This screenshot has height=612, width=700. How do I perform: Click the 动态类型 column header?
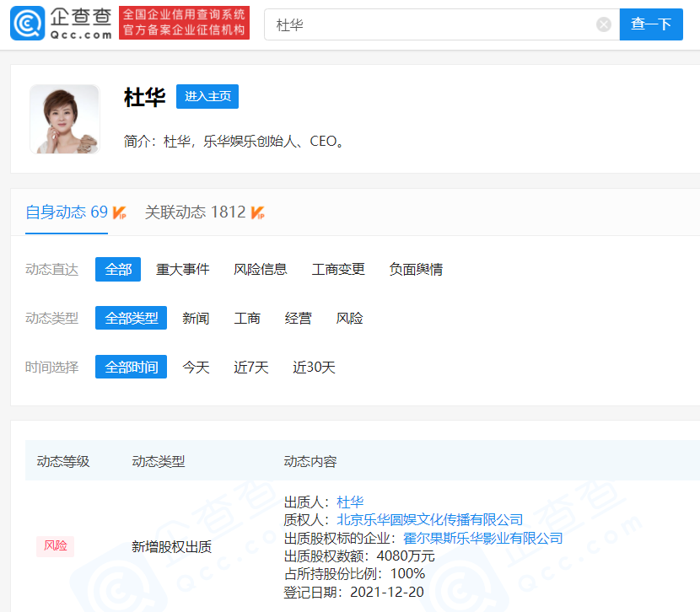[x=158, y=461]
